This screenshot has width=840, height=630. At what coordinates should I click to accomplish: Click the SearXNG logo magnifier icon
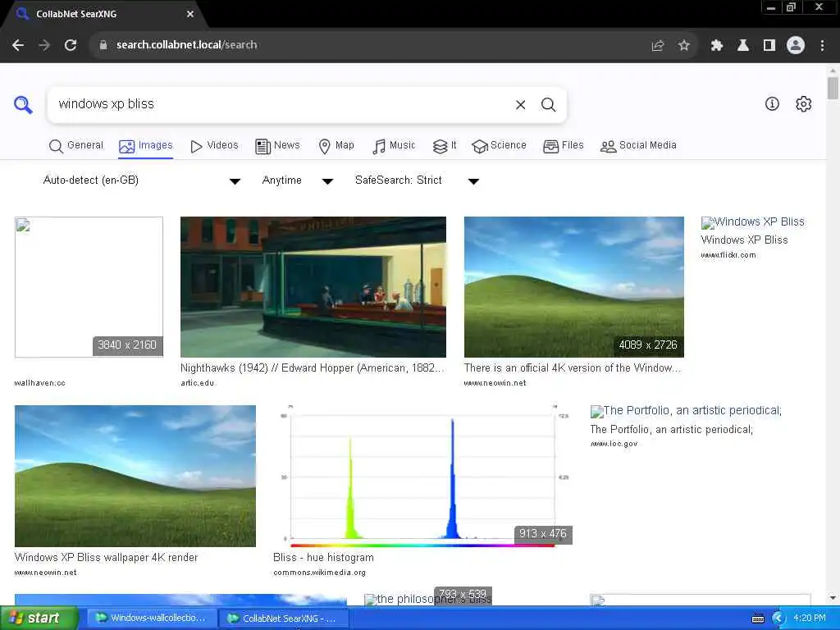pos(23,104)
